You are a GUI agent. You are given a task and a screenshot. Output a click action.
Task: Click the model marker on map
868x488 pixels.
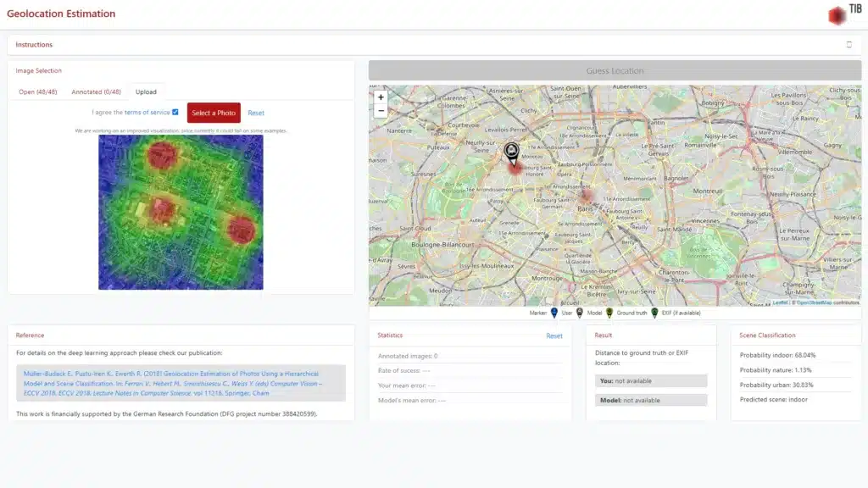click(x=511, y=152)
